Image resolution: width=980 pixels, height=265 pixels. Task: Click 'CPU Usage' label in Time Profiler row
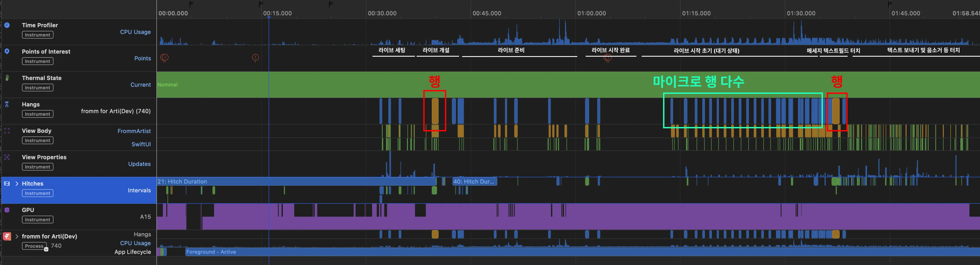[135, 32]
